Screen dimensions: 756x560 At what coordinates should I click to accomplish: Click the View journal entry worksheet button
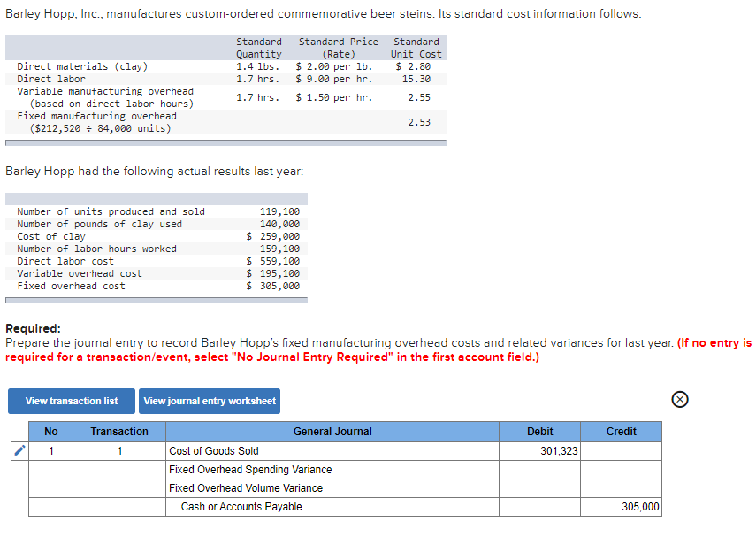(209, 401)
